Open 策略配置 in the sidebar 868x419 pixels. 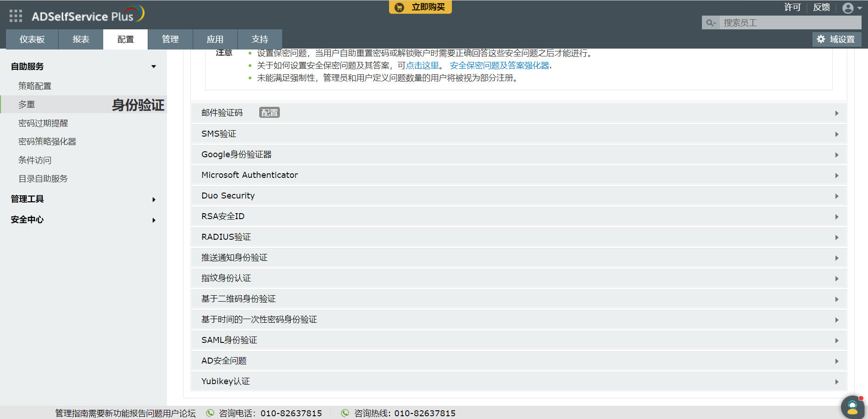coord(35,86)
